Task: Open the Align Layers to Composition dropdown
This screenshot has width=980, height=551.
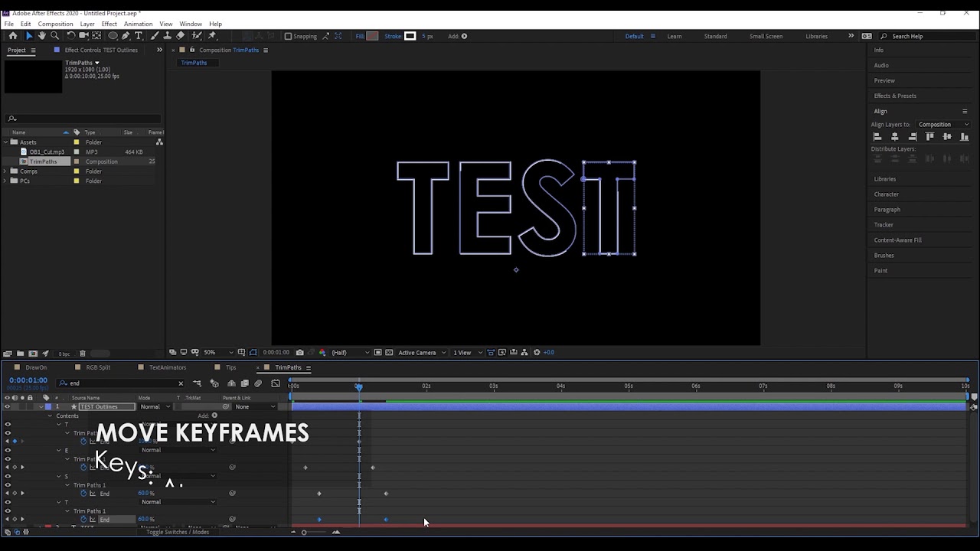Action: 943,125
